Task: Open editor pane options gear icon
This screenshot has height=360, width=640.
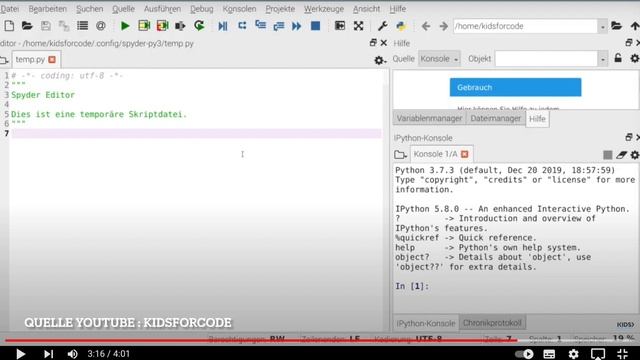Action: (380, 60)
